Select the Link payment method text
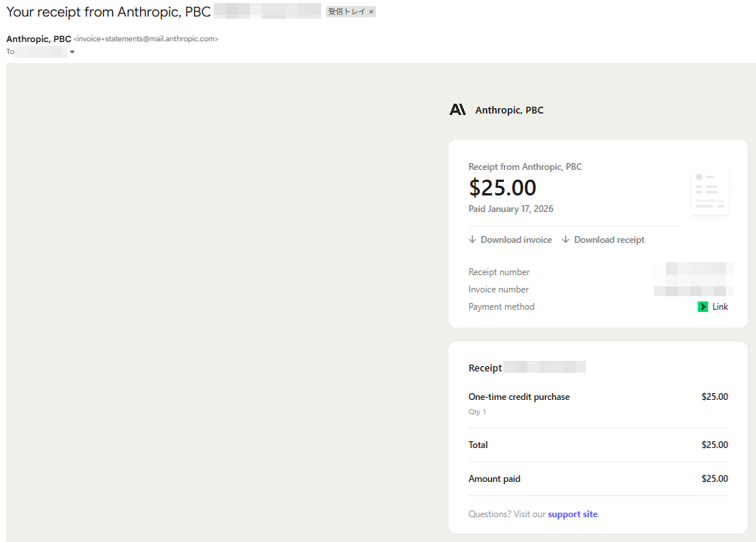 coord(720,307)
